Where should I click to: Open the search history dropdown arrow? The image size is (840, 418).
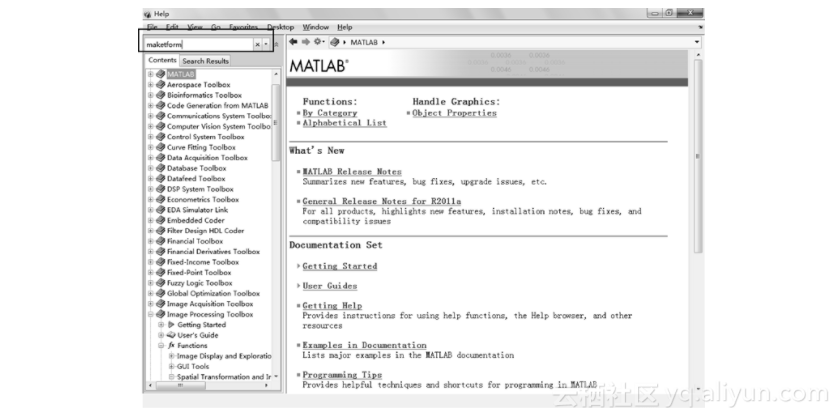click(x=266, y=45)
